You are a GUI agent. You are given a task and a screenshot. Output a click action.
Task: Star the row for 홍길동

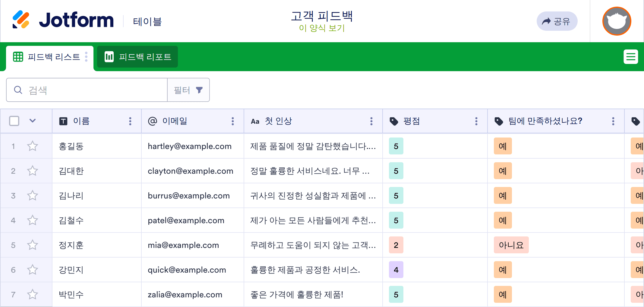pos(32,146)
